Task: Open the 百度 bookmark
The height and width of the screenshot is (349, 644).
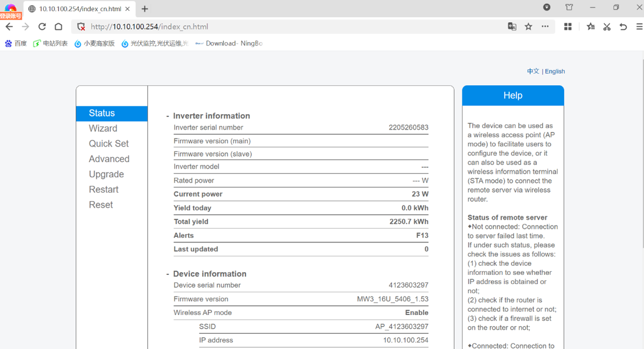Action: [16, 44]
